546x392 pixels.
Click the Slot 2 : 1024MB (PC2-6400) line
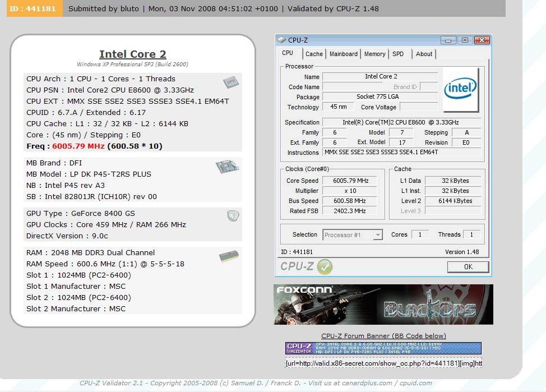(x=78, y=298)
